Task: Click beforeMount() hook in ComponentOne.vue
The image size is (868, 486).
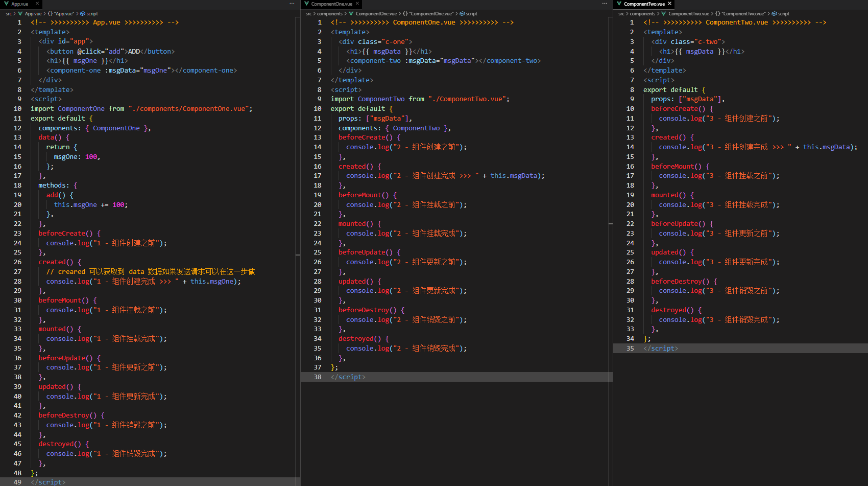Action: click(x=368, y=195)
